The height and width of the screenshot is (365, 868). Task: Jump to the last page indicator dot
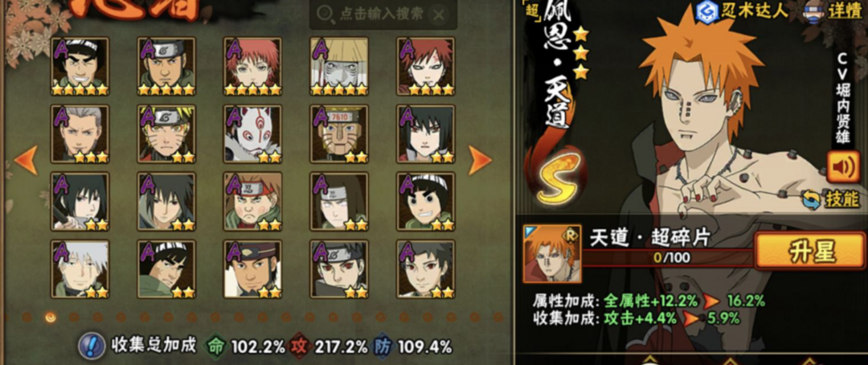(497, 318)
